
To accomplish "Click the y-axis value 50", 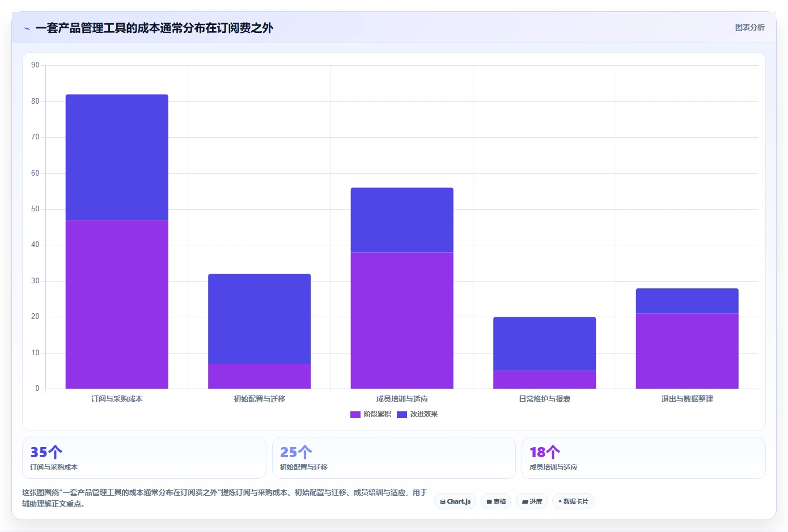I will pyautogui.click(x=35, y=209).
